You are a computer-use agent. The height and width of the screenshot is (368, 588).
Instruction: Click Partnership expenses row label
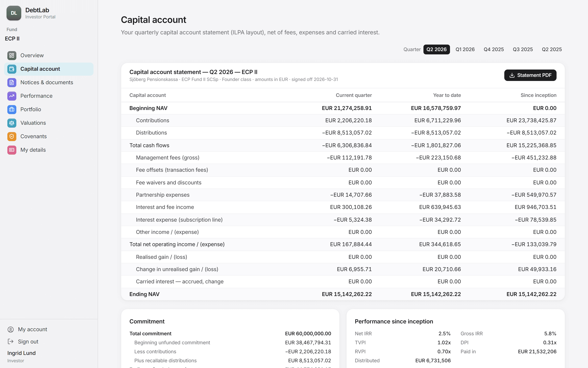click(163, 195)
